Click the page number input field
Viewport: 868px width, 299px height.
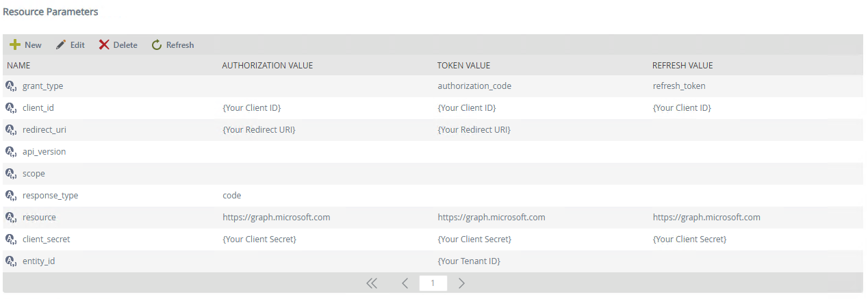tap(433, 283)
